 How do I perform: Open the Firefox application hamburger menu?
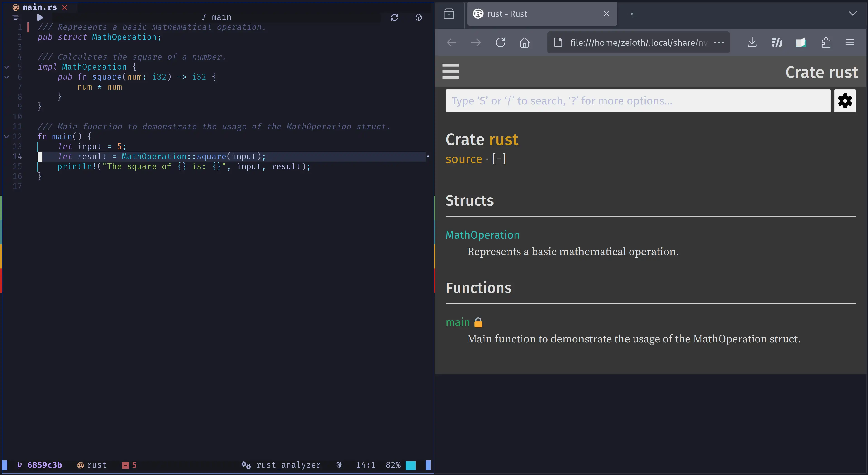pyautogui.click(x=850, y=43)
